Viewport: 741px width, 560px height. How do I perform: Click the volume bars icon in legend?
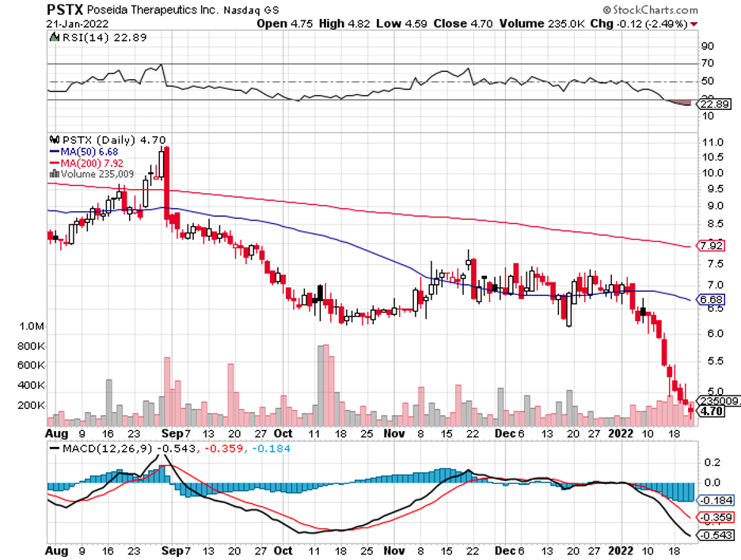point(54,174)
